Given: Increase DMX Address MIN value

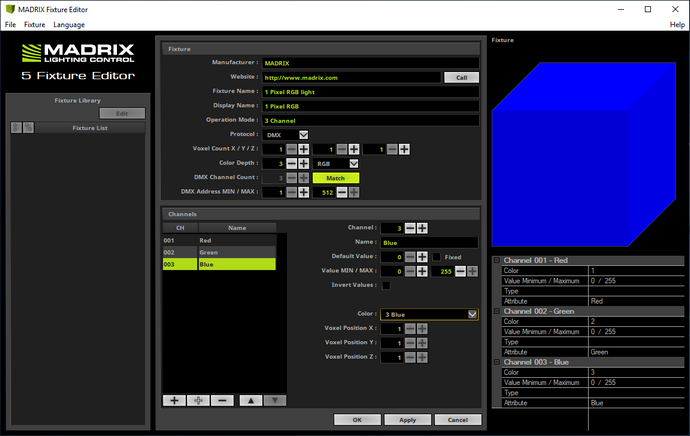Looking at the screenshot, I should point(304,192).
